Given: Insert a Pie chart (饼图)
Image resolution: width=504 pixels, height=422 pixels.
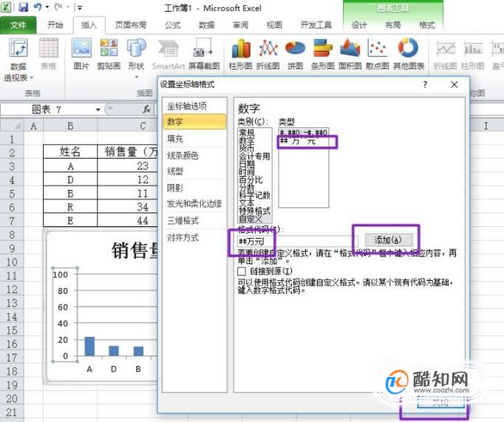Looking at the screenshot, I should point(295,54).
